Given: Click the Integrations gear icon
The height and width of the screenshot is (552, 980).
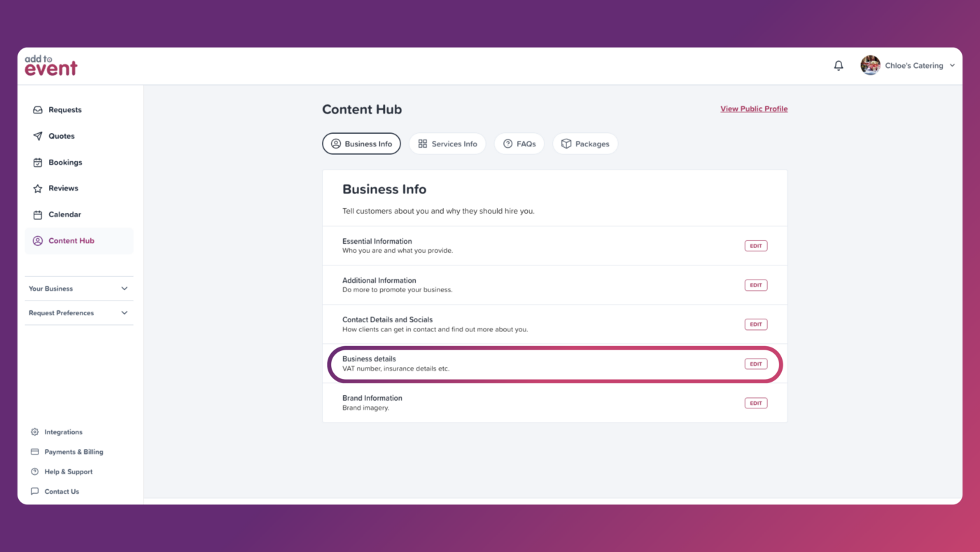Looking at the screenshot, I should pos(35,432).
